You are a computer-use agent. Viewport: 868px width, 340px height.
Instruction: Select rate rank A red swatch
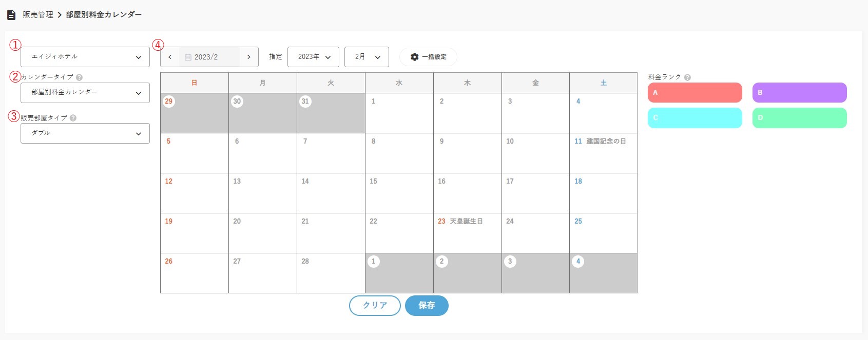[695, 93]
